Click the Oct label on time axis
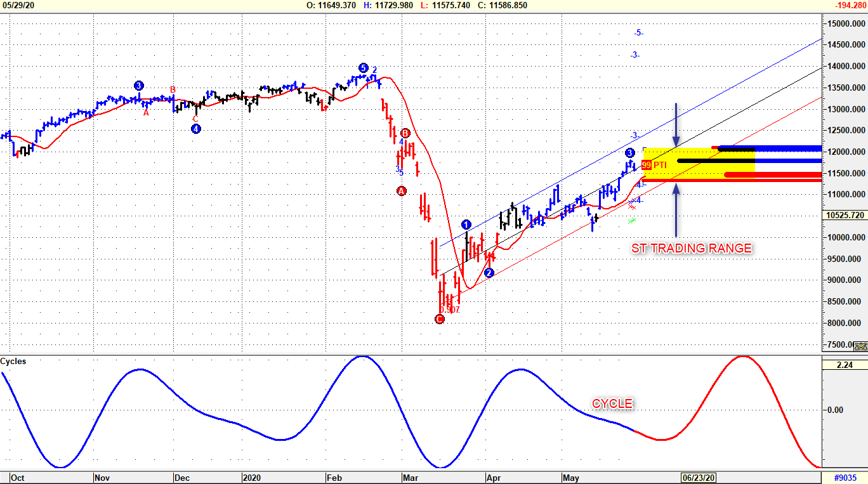 17,478
